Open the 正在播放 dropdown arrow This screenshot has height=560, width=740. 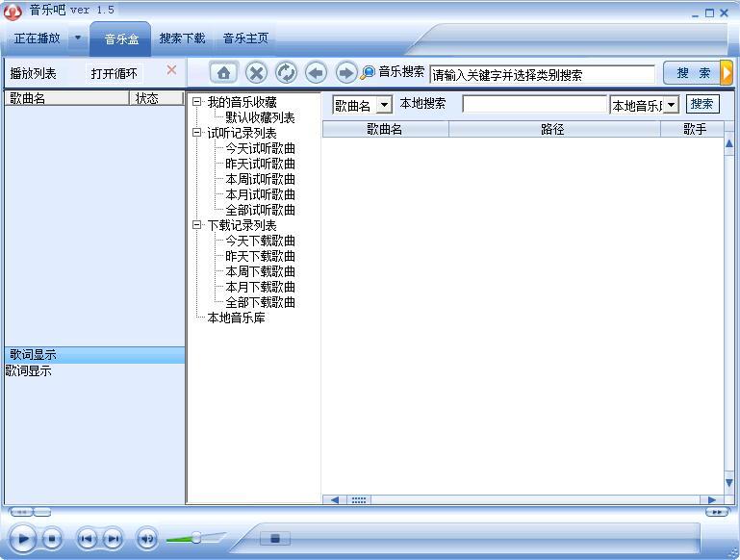tap(78, 38)
